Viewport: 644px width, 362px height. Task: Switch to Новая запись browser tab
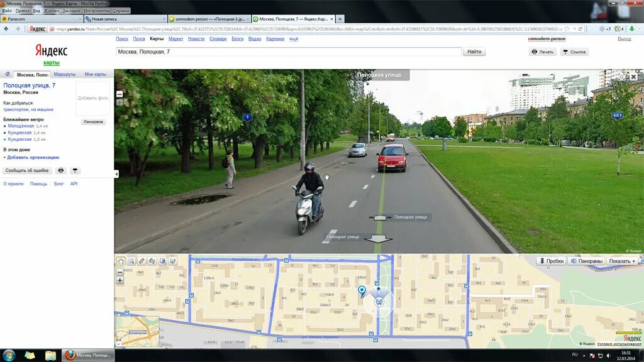click(125, 19)
